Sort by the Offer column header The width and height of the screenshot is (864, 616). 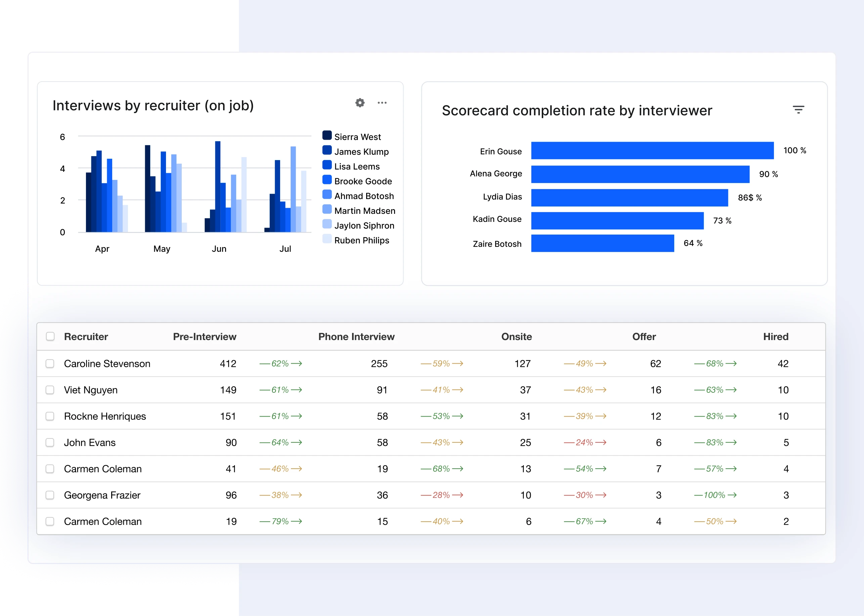tap(644, 336)
